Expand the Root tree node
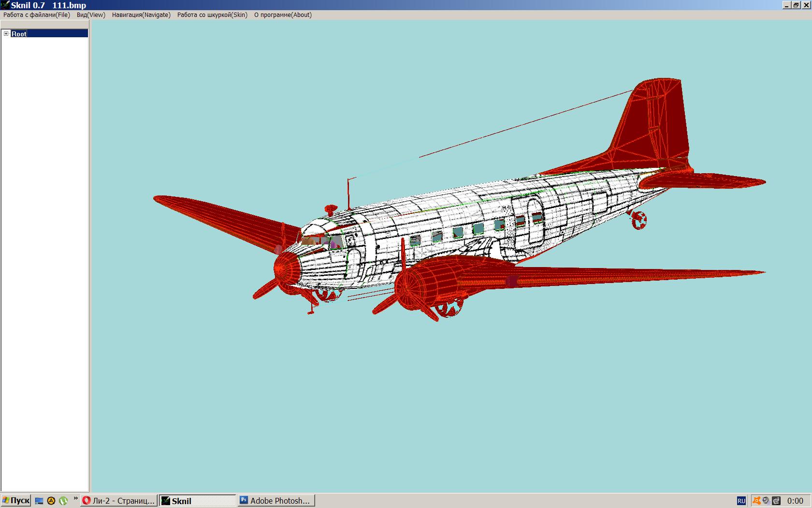 coord(6,33)
